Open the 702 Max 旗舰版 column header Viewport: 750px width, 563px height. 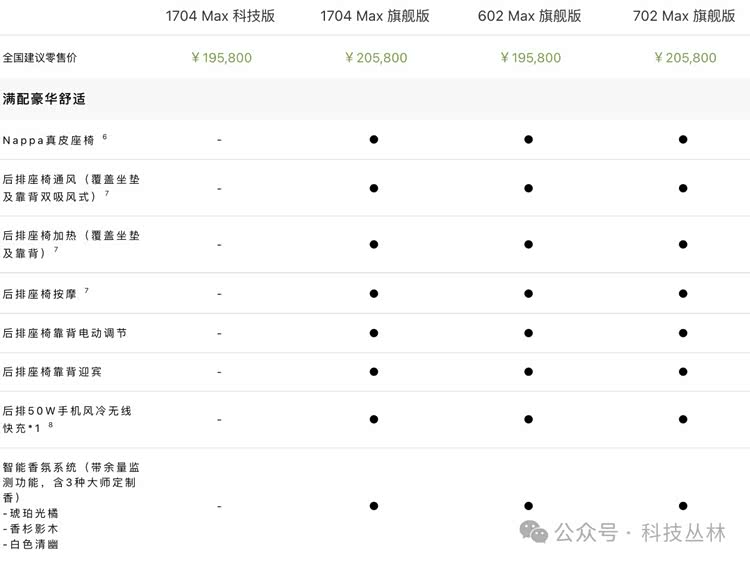coord(684,16)
